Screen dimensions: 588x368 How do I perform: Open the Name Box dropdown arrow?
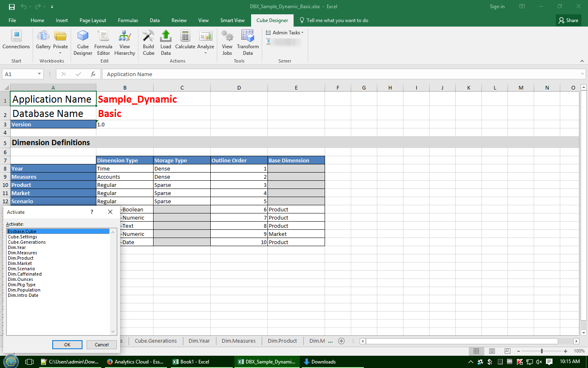click(x=40, y=74)
